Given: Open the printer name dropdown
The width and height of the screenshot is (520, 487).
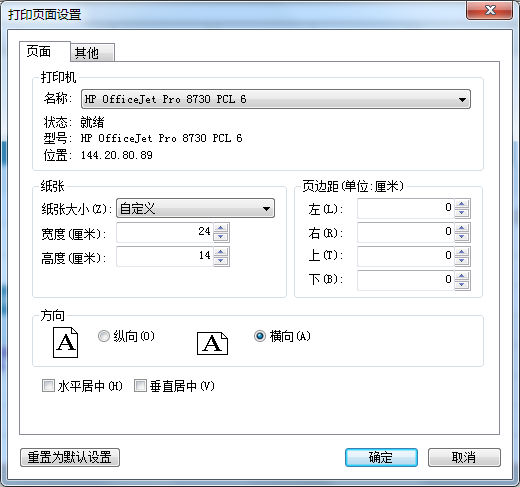Looking at the screenshot, I should (x=276, y=99).
